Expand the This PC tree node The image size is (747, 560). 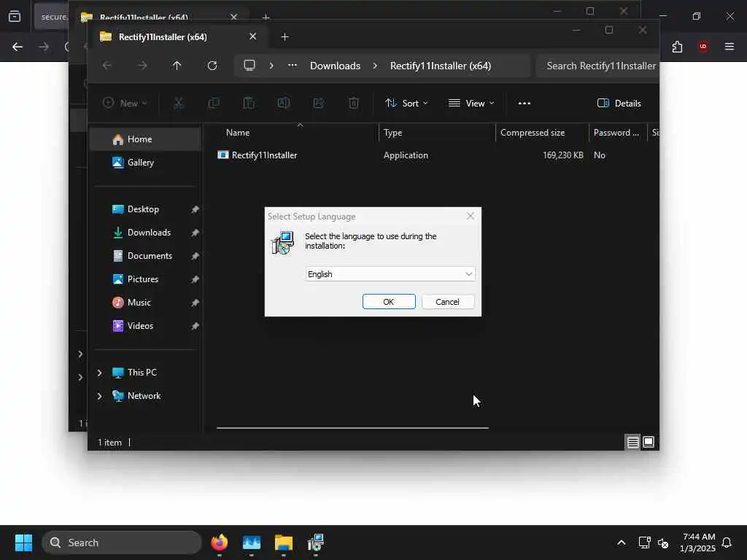pos(99,373)
